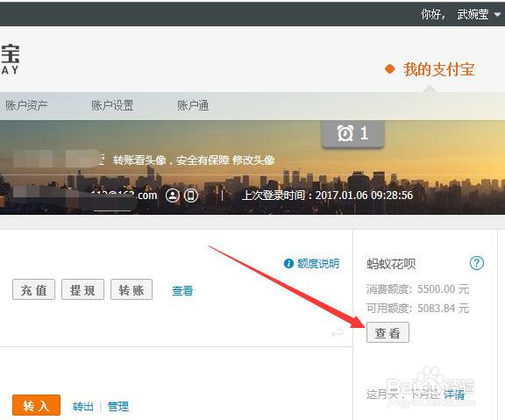Open the 账户通 menu item

(193, 105)
